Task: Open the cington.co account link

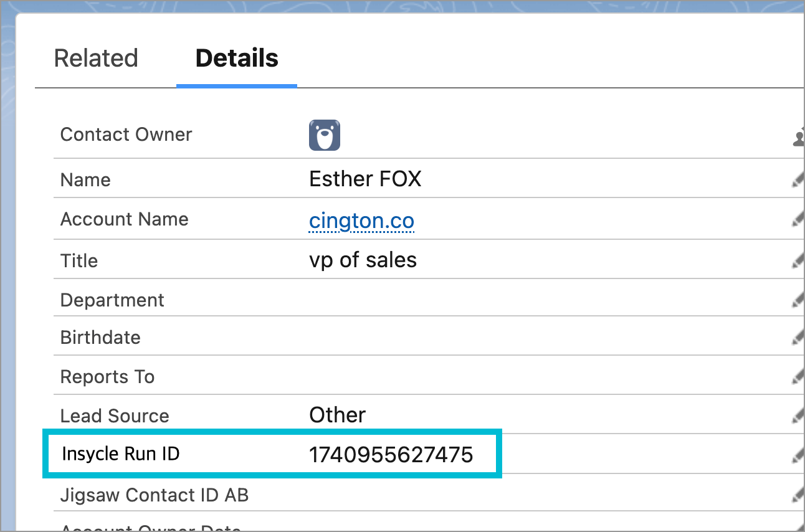Action: [361, 221]
